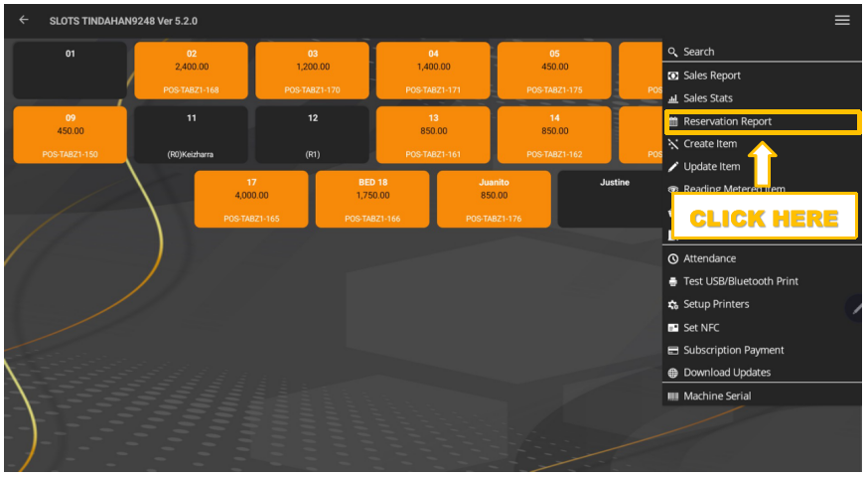Click the Machine Serial barcode icon

coord(672,397)
